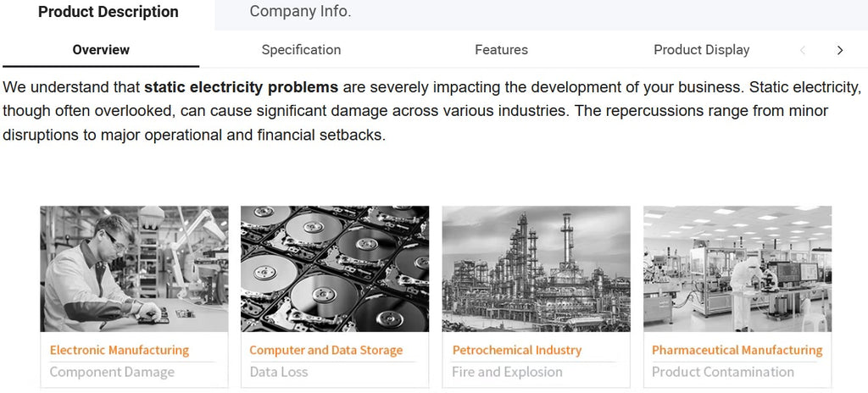Click the Petrochemical Industry heading
This screenshot has width=868, height=393.
[517, 350]
